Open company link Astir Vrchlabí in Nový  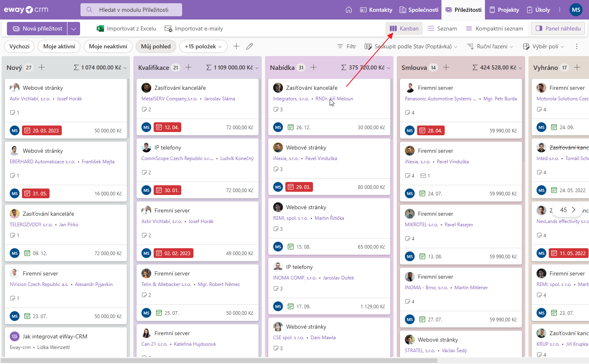[x=30, y=99]
